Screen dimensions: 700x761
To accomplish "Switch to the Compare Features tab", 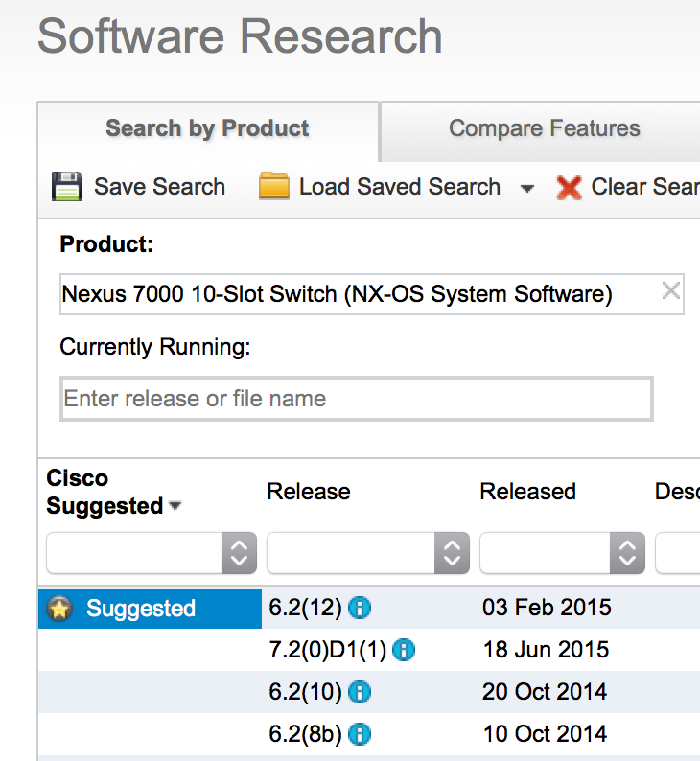I will click(x=544, y=128).
